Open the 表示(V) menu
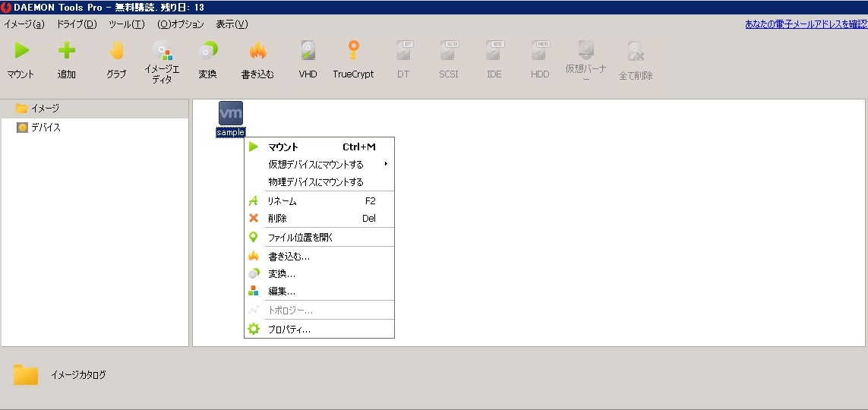 232,24
